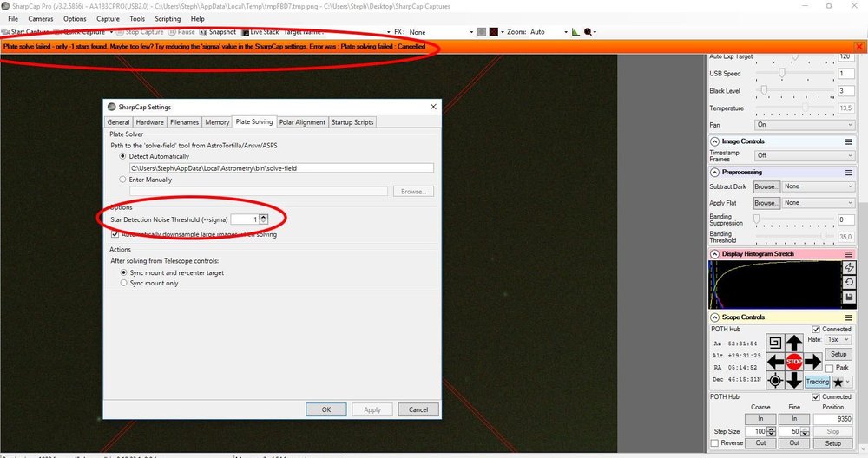Image resolution: width=868 pixels, height=458 pixels.
Task: Cancel the SharpCap Settings dialog
Action: (x=418, y=409)
